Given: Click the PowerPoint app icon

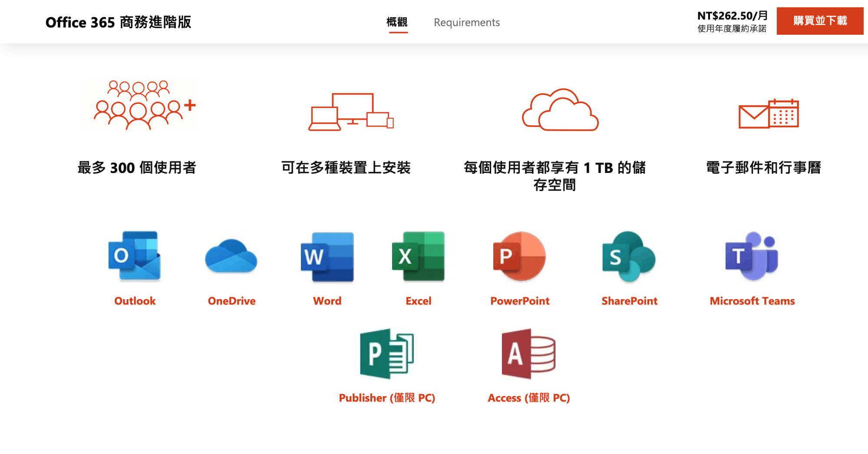Looking at the screenshot, I should (519, 256).
